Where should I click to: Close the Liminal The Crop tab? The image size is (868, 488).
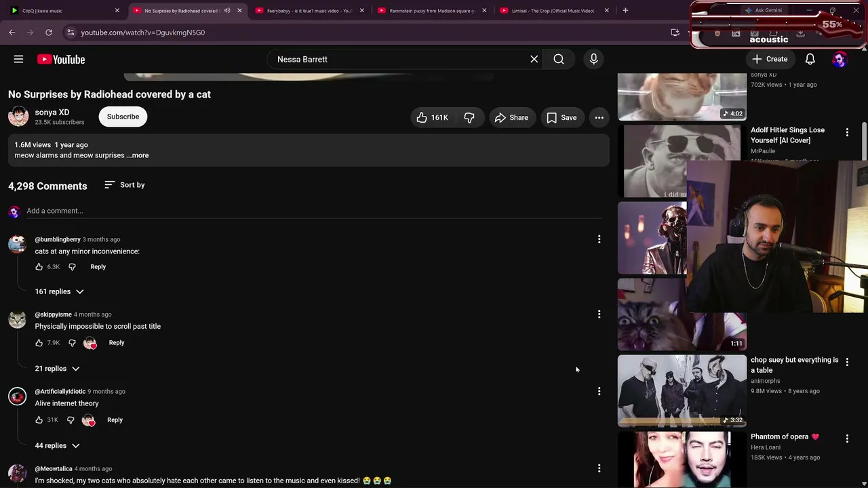point(606,10)
